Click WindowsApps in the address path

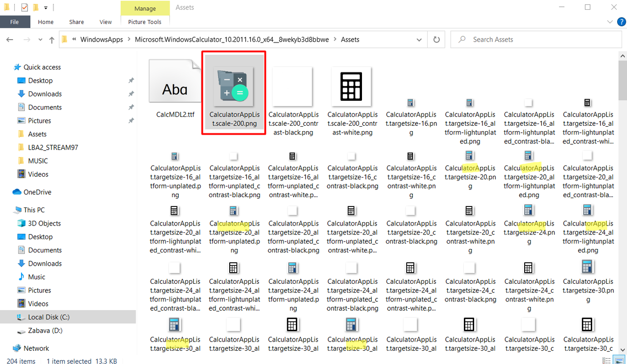[101, 40]
